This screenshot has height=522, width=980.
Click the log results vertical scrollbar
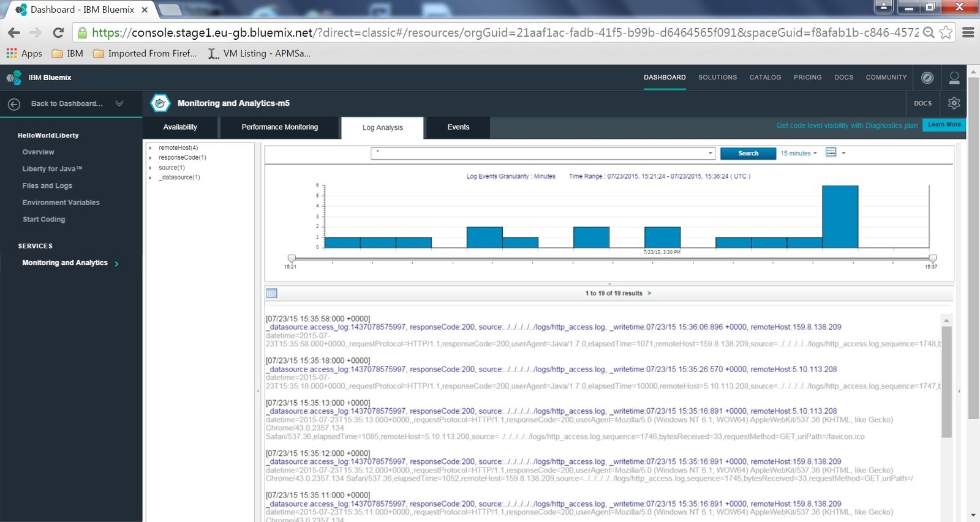coord(946,382)
